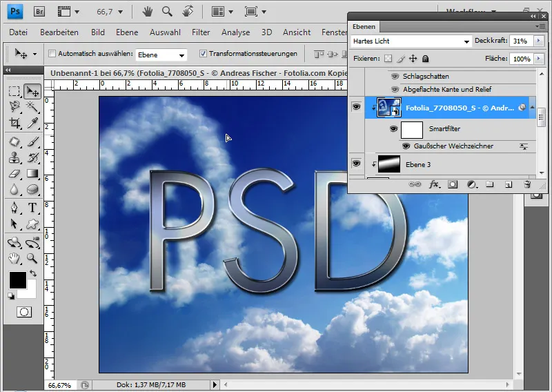Select the Lasso tool

click(x=14, y=107)
